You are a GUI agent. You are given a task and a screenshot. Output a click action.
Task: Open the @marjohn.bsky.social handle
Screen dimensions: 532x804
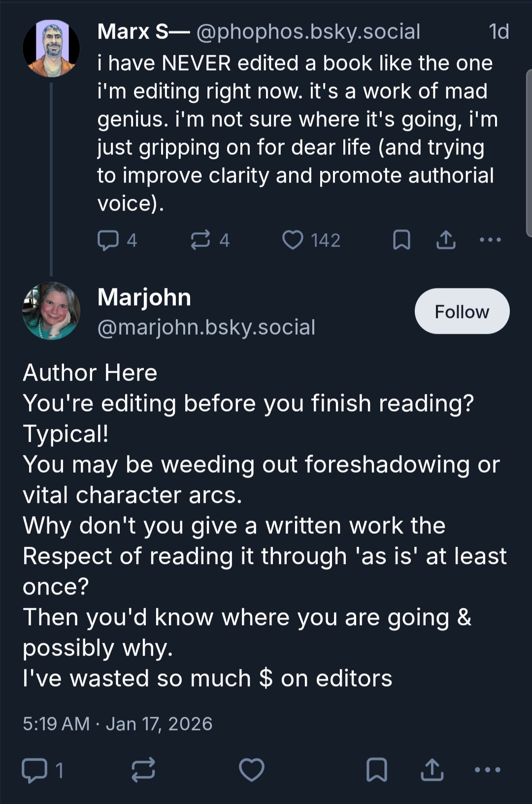206,327
